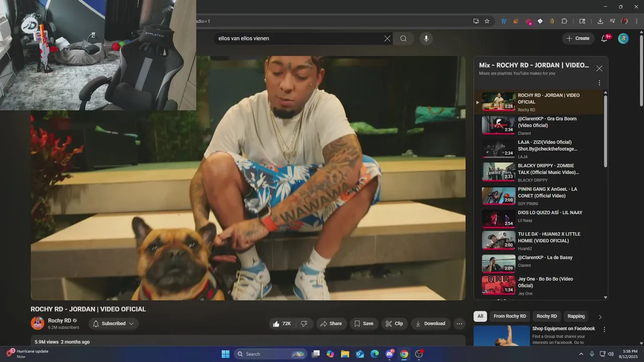Download the video
This screenshot has width=644, height=362.
(430, 324)
